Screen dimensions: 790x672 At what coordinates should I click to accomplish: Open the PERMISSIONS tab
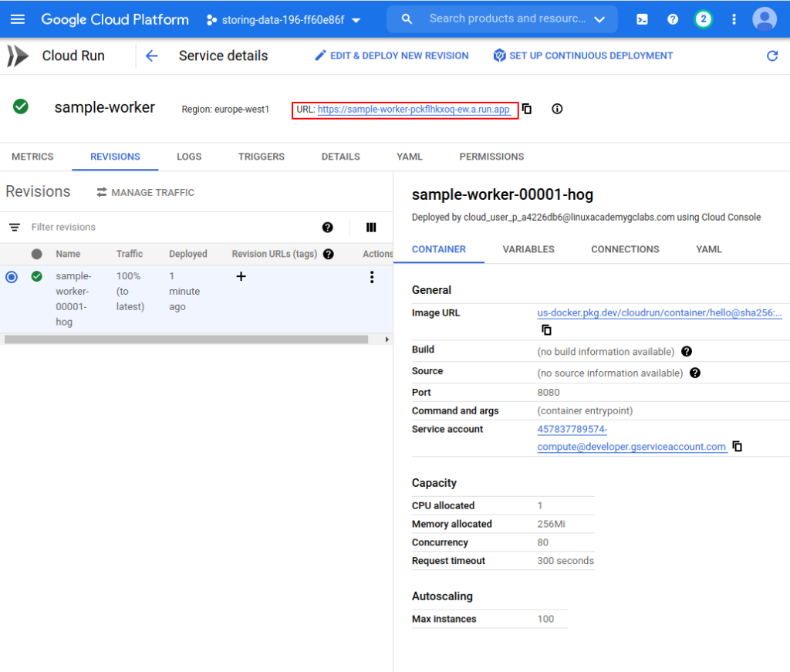click(491, 157)
